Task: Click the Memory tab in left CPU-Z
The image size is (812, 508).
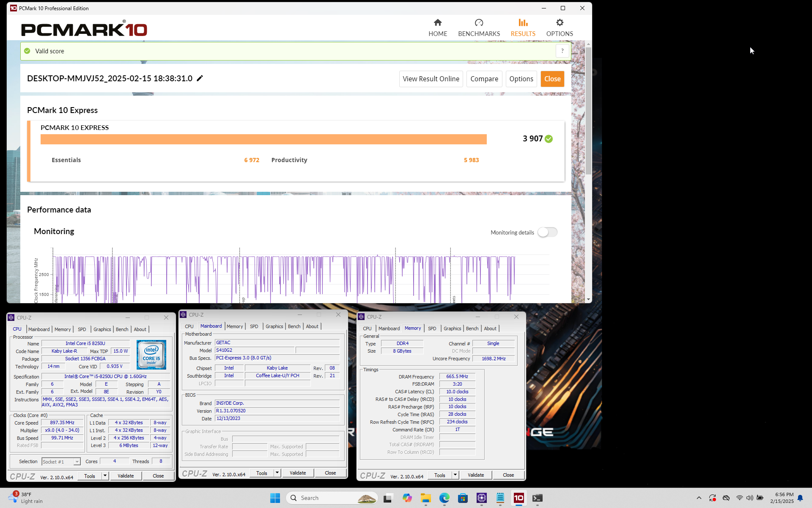Action: point(63,329)
